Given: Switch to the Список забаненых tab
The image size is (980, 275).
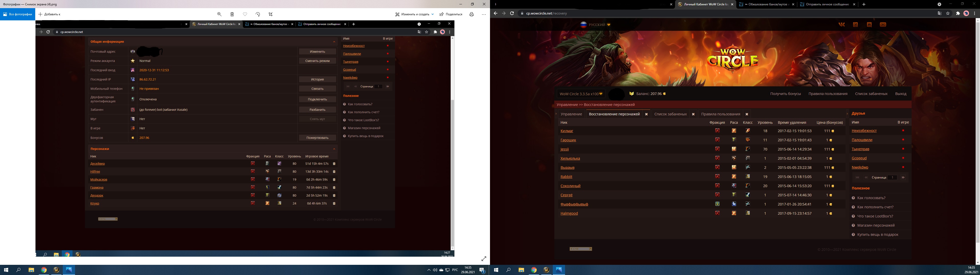Looking at the screenshot, I should (670, 114).
